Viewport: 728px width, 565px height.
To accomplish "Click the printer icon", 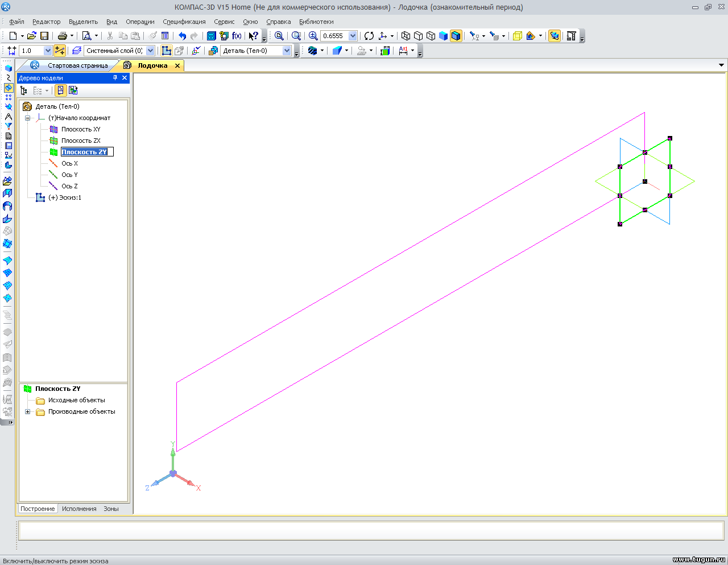I will (63, 36).
